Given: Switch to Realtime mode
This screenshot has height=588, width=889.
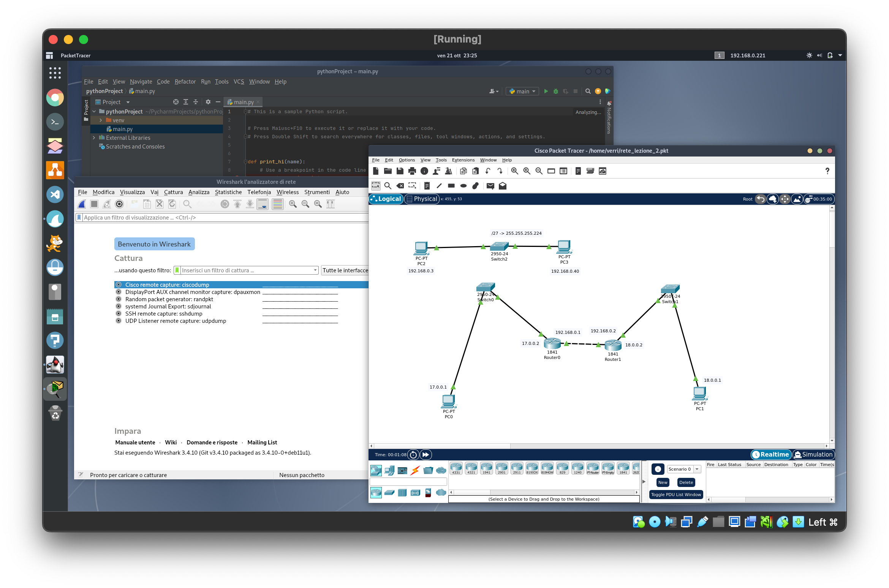Looking at the screenshot, I should [771, 455].
